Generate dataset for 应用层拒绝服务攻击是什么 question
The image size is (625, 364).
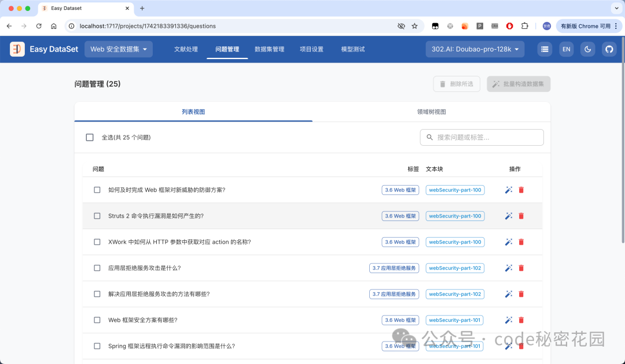click(509, 268)
